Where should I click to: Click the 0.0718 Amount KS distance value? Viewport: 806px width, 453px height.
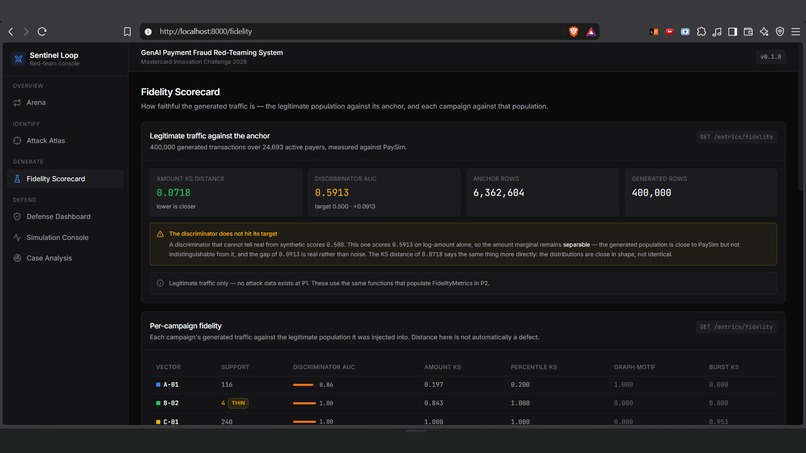pos(173,193)
